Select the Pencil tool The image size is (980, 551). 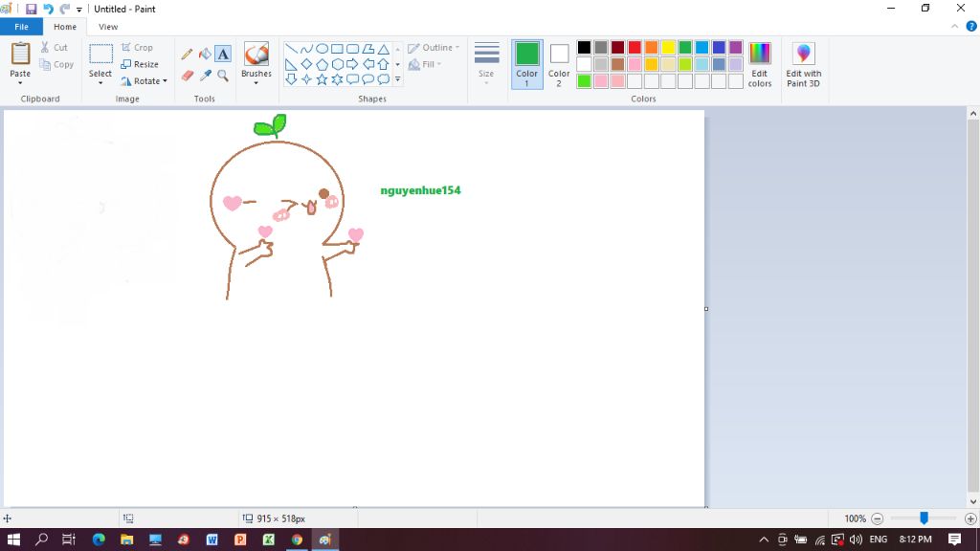coord(187,55)
